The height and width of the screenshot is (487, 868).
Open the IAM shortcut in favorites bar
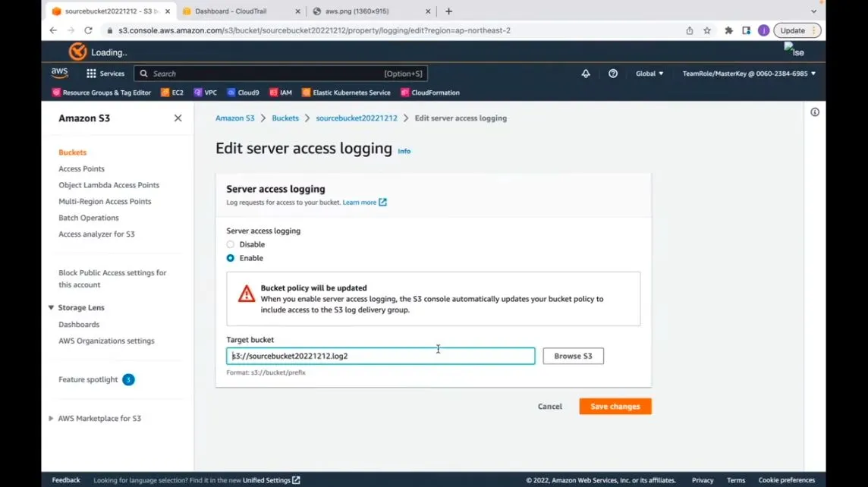tap(281, 93)
